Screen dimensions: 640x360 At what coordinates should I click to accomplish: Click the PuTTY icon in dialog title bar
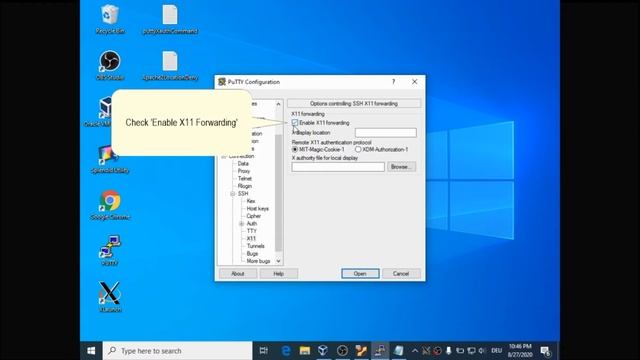coord(222,82)
